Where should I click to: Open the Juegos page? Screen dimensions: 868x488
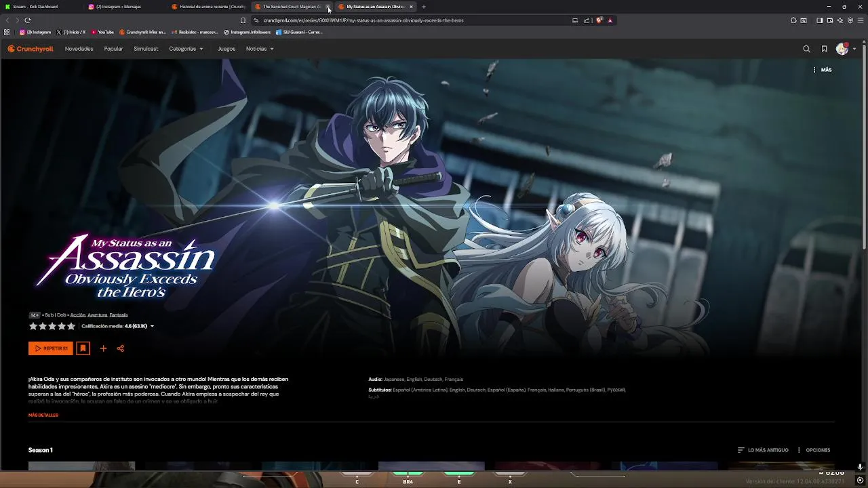tap(226, 49)
